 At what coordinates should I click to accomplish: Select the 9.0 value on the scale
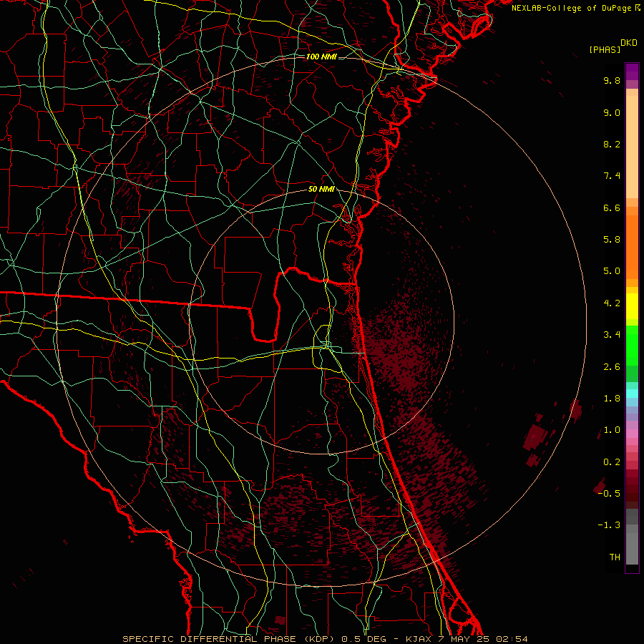coord(612,112)
